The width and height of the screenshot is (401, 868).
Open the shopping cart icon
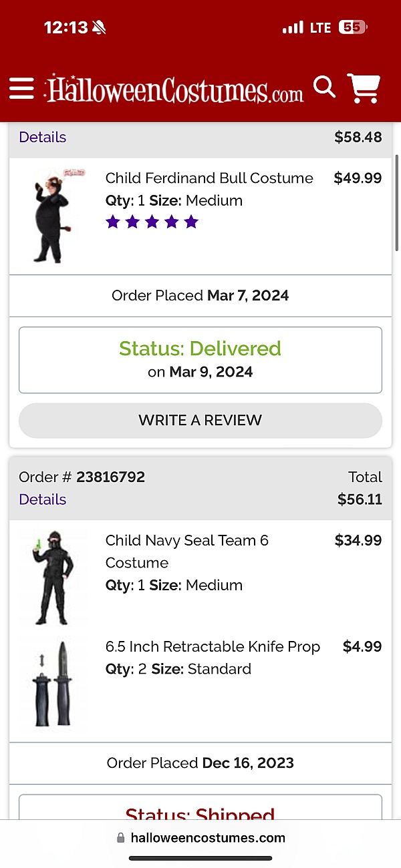[364, 88]
